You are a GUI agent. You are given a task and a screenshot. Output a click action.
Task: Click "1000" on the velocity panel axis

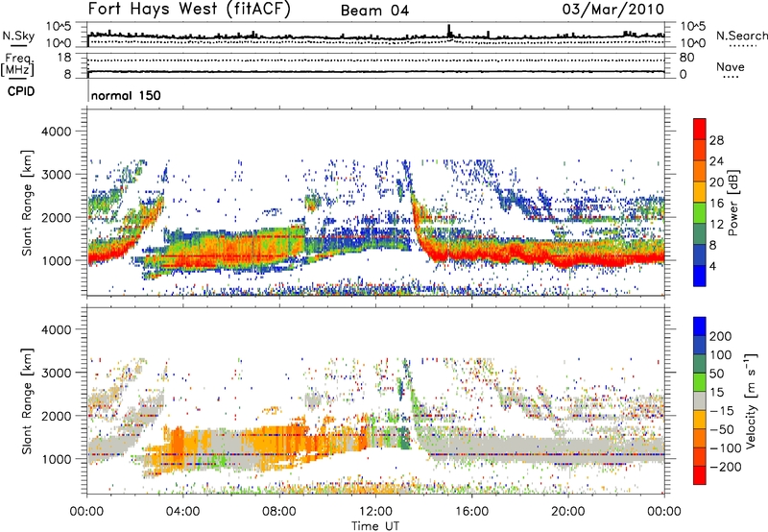pyautogui.click(x=56, y=459)
